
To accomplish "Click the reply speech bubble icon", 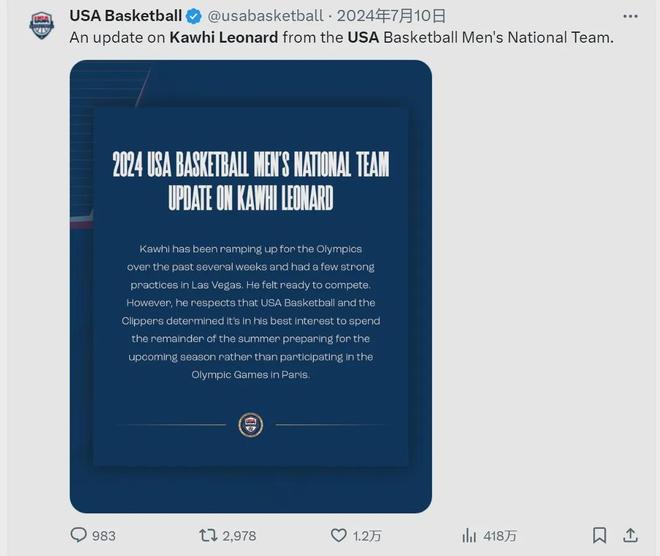I will click(x=78, y=535).
